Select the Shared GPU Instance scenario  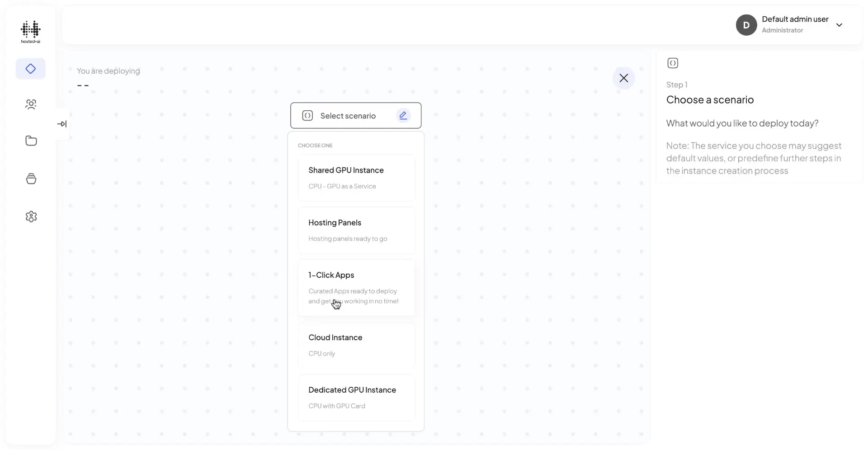[x=356, y=178]
